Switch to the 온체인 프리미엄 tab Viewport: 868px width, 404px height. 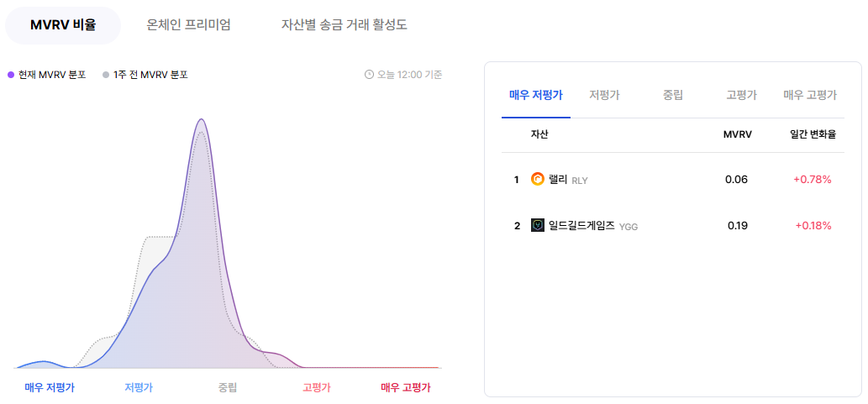point(188,25)
